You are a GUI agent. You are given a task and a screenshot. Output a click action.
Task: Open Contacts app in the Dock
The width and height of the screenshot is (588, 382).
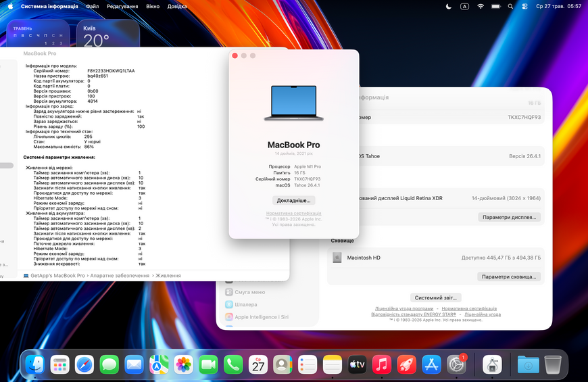point(283,364)
